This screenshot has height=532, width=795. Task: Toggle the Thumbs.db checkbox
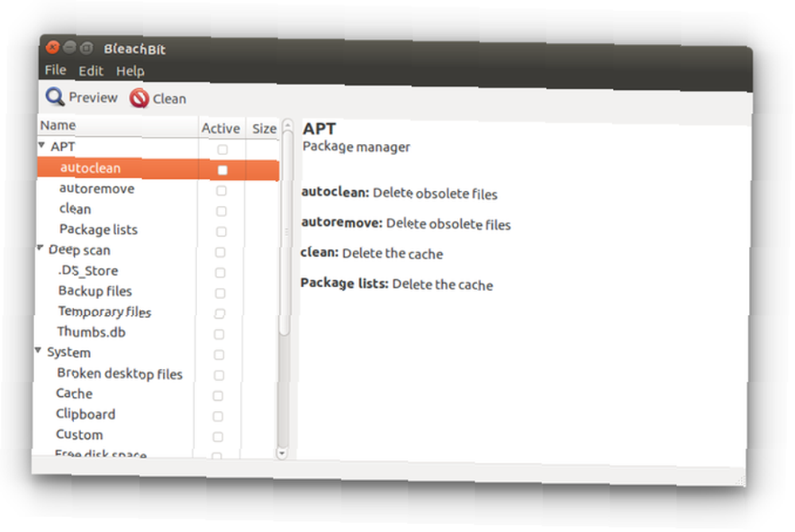[x=219, y=334]
